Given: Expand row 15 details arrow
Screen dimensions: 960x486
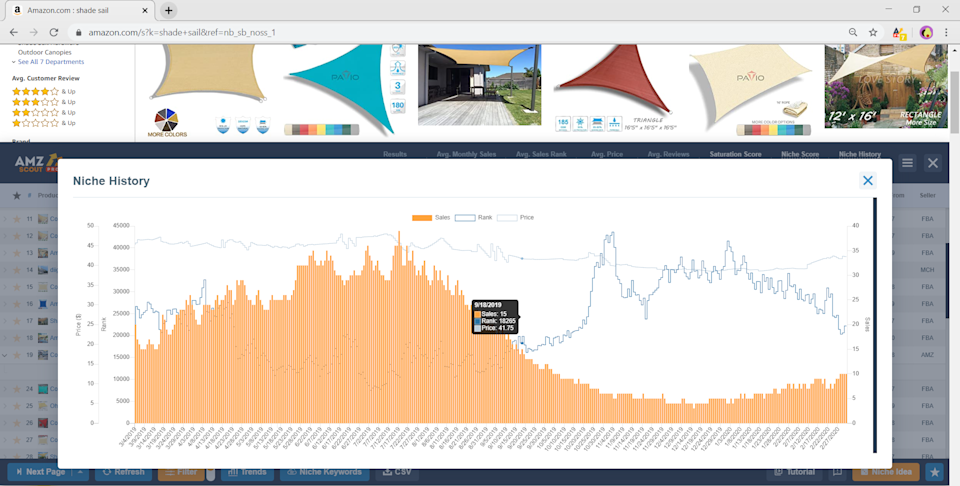Looking at the screenshot, I should pyautogui.click(x=5, y=286).
